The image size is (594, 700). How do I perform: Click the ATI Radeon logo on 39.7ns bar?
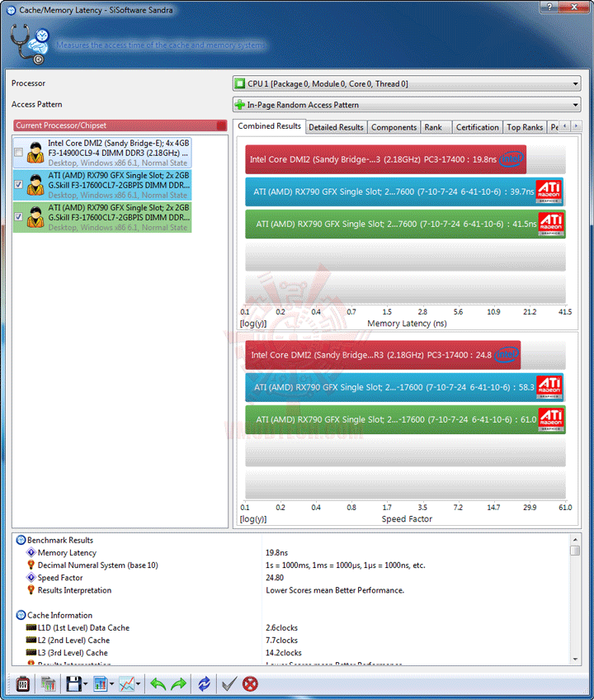(x=549, y=192)
